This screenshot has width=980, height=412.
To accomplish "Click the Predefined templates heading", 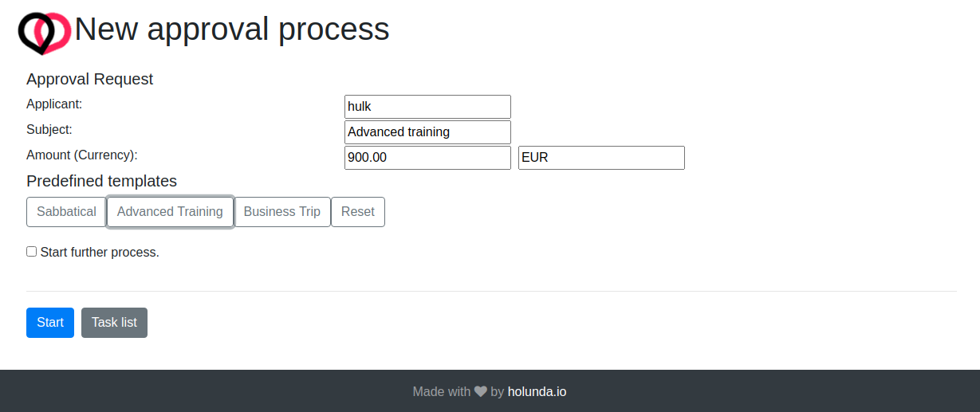I will click(x=101, y=181).
